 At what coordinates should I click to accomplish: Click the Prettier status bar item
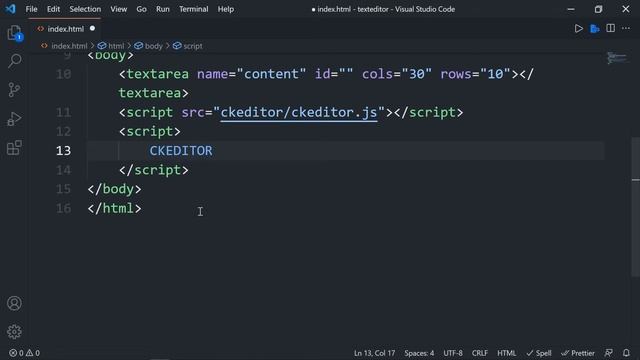pos(578,353)
